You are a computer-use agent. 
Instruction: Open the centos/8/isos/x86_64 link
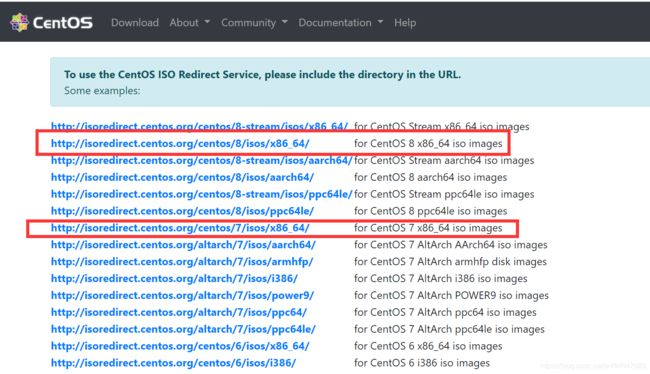click(180, 143)
